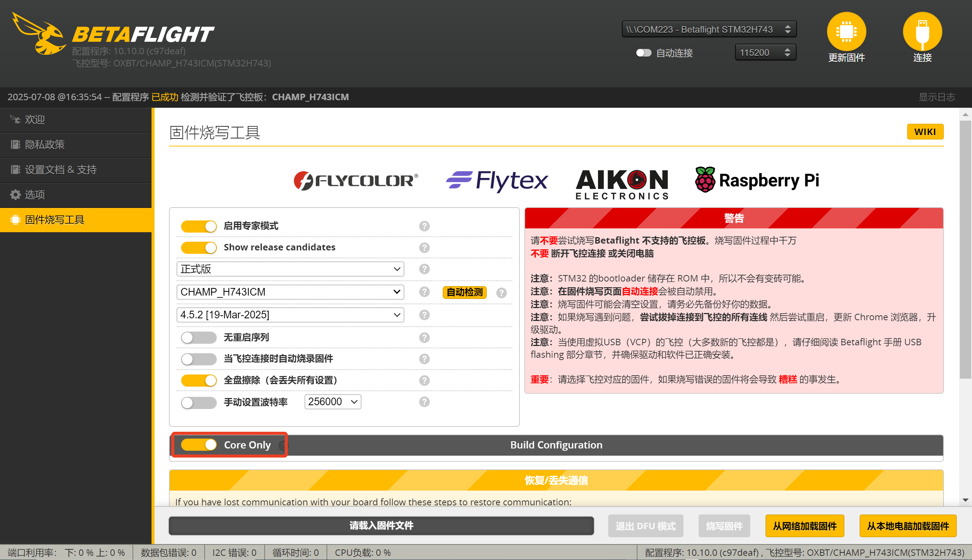The image size is (972, 560).
Task: Click the USB Connect icon
Action: (922, 31)
